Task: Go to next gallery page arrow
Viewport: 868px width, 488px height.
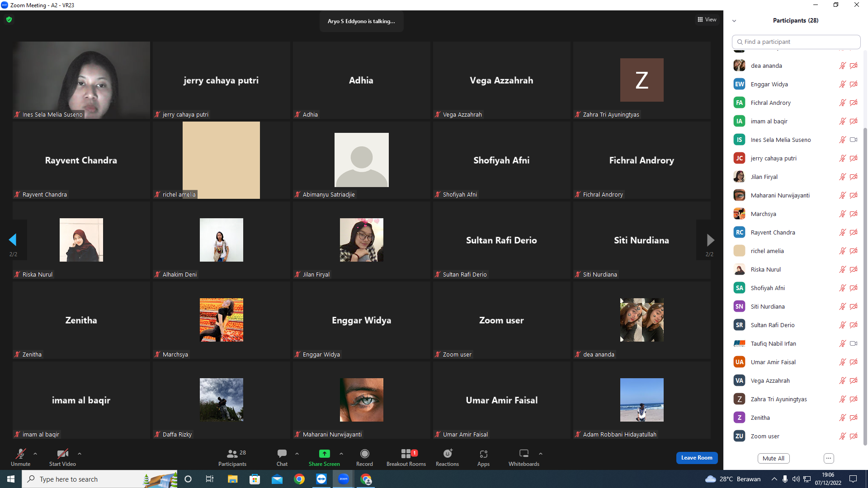Action: point(710,239)
